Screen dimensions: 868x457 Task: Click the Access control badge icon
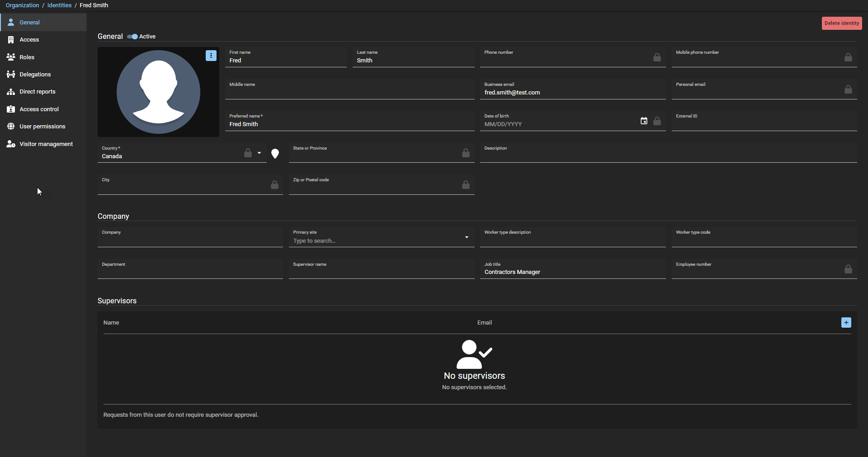(11, 109)
